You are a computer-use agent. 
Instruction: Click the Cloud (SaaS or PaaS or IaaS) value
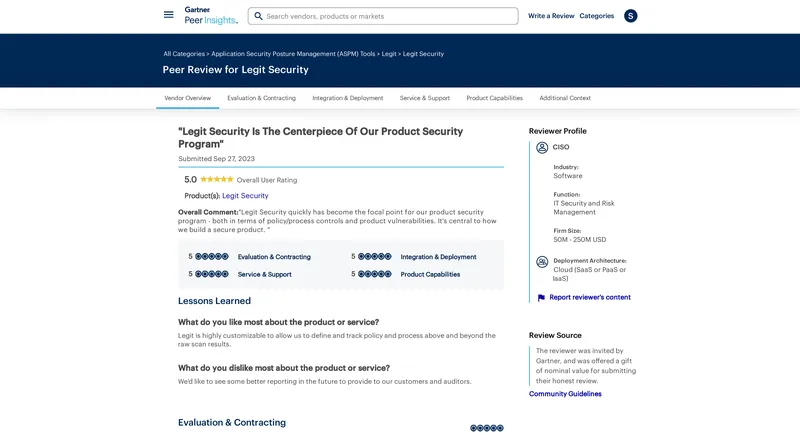(x=589, y=274)
